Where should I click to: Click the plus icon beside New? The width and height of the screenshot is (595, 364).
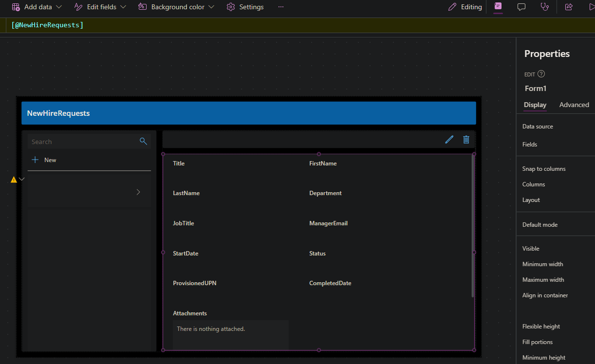(35, 160)
